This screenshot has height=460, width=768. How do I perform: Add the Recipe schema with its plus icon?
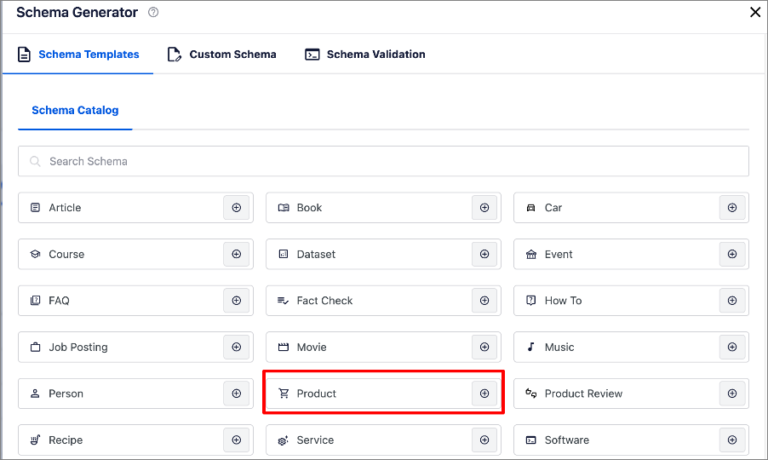tap(236, 440)
